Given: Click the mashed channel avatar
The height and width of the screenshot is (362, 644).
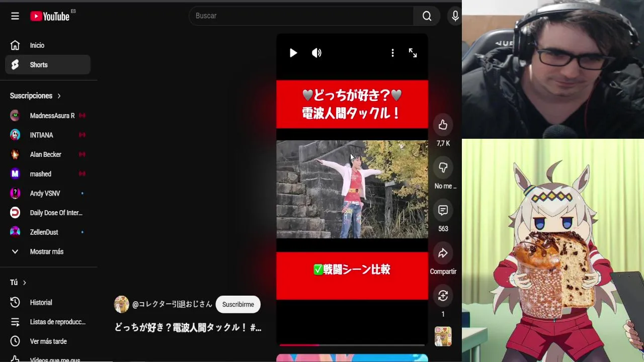Looking at the screenshot, I should (x=15, y=174).
